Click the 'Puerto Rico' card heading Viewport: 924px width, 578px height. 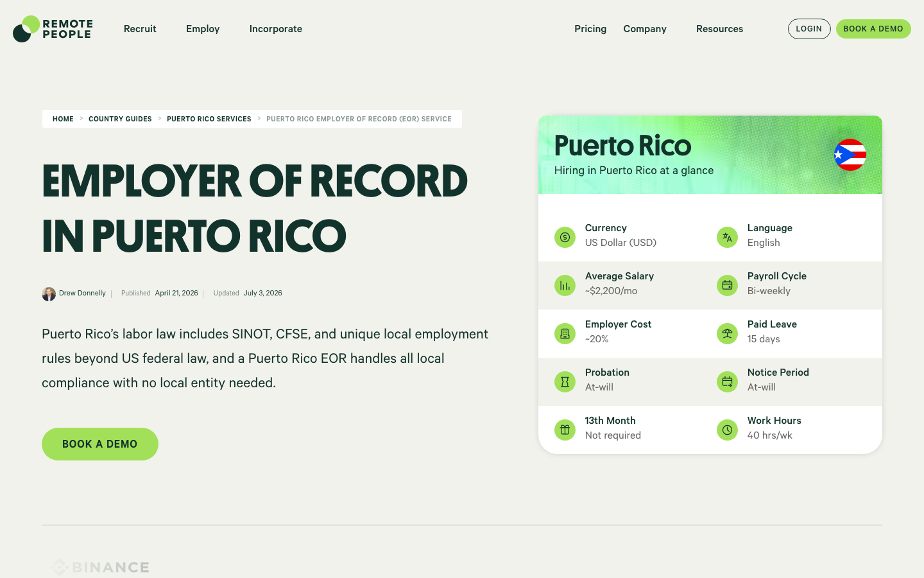[x=622, y=146]
